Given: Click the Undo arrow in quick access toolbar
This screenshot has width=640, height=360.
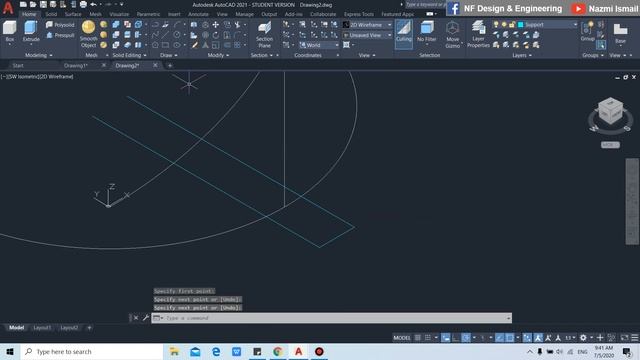Looking at the screenshot, I should tap(93, 4).
